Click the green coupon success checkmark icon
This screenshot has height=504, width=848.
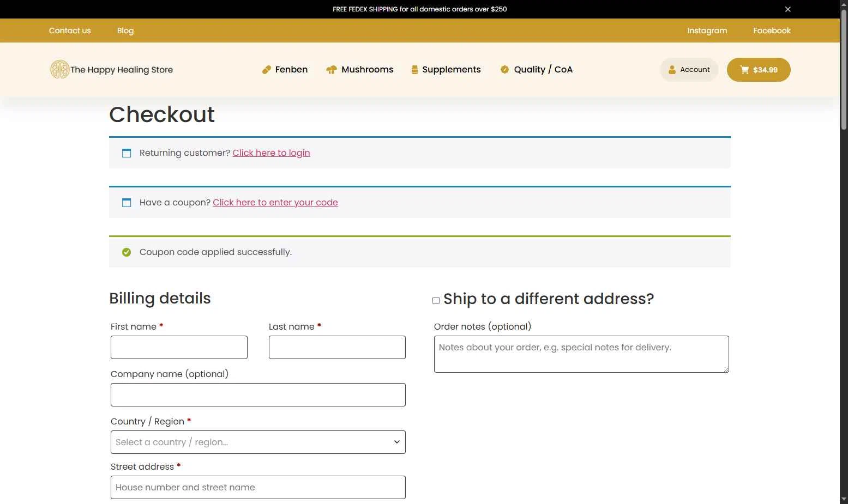click(x=127, y=252)
